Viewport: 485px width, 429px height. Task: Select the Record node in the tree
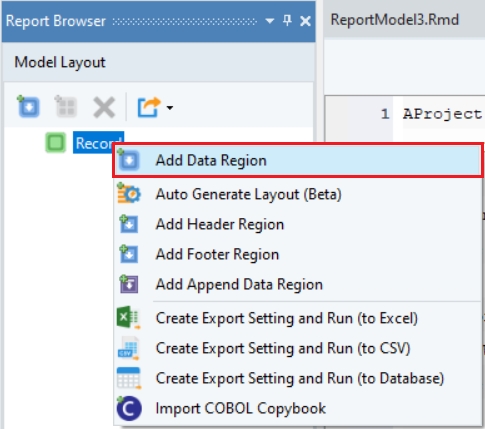[98, 143]
